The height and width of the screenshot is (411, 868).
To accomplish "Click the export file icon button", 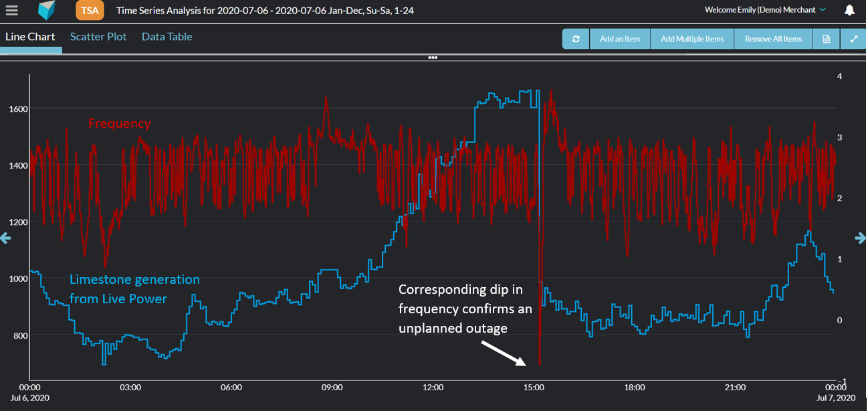I will [x=827, y=39].
